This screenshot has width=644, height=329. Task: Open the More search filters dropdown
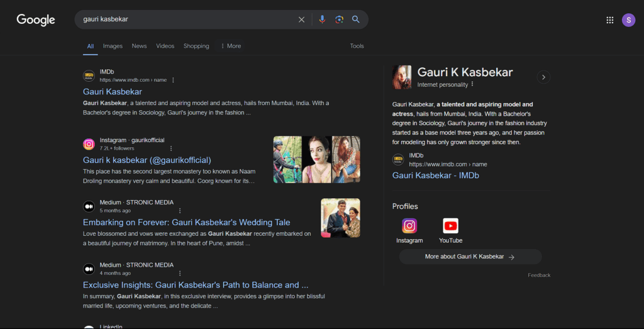tap(231, 46)
